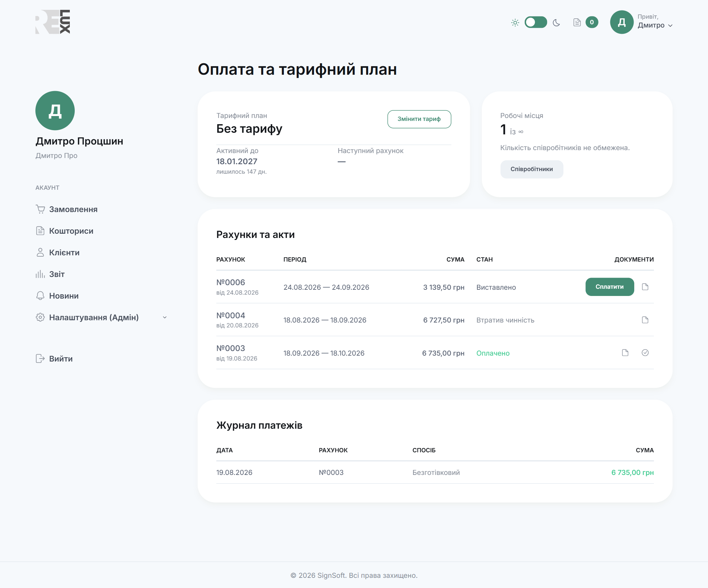708x588 pixels.
Task: Open document icon for invoice №0004
Action: [x=645, y=320]
